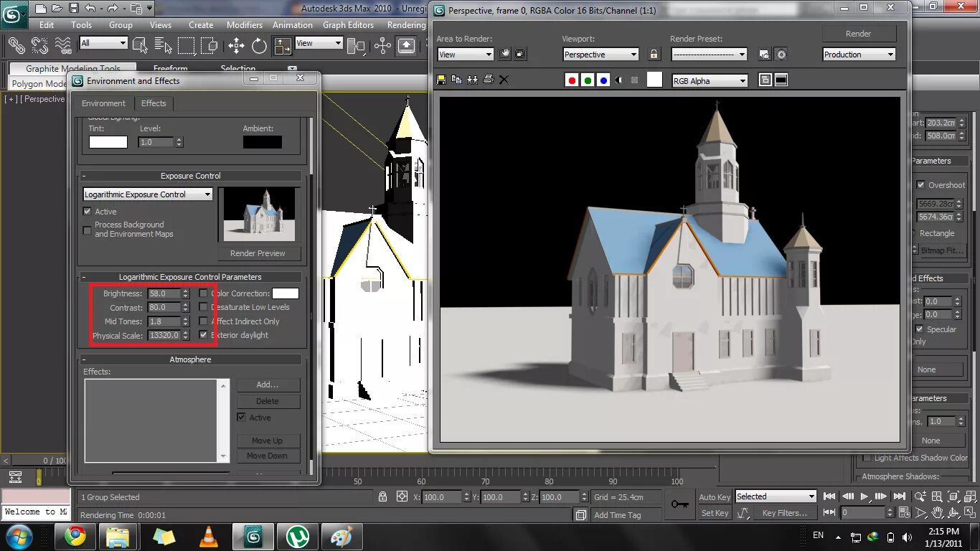The height and width of the screenshot is (551, 980).
Task: Toggle the viewport lock in render window
Action: point(654,54)
